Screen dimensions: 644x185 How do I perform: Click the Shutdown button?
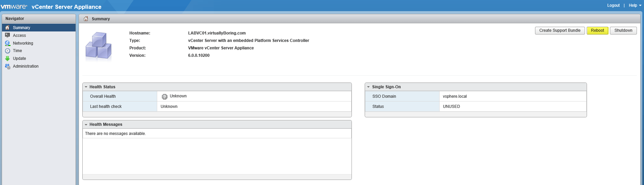(623, 30)
